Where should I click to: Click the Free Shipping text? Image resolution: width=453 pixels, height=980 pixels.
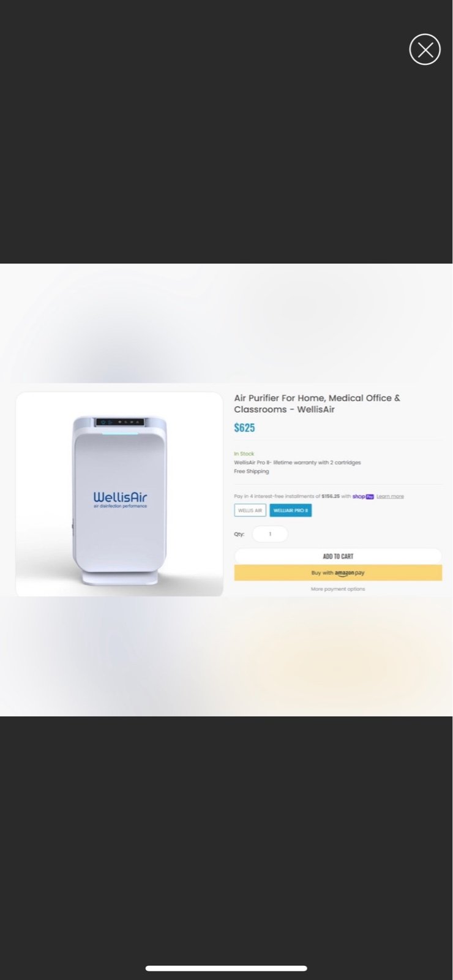[x=252, y=471]
